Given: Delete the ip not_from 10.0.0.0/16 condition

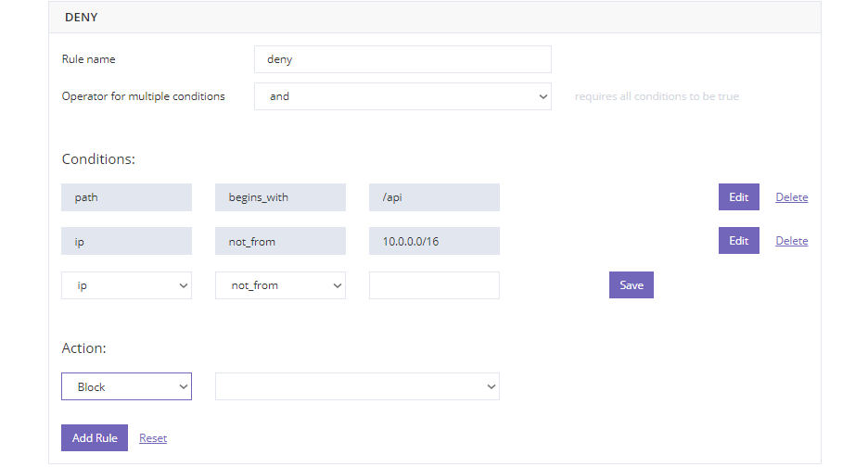Looking at the screenshot, I should click(792, 241).
